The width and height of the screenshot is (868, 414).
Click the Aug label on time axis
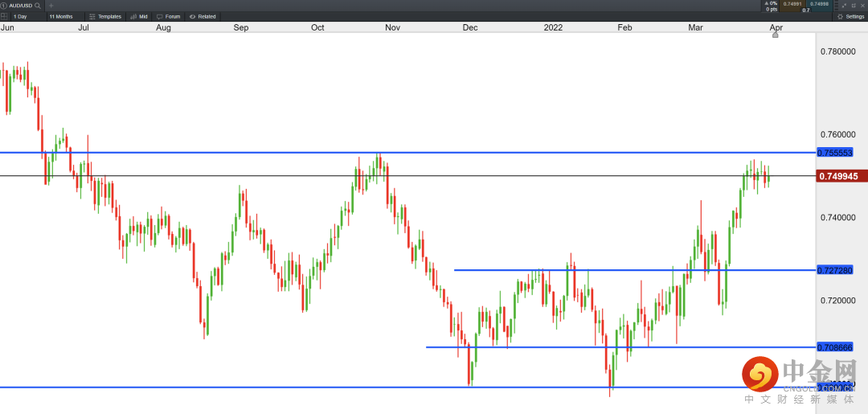(x=163, y=27)
